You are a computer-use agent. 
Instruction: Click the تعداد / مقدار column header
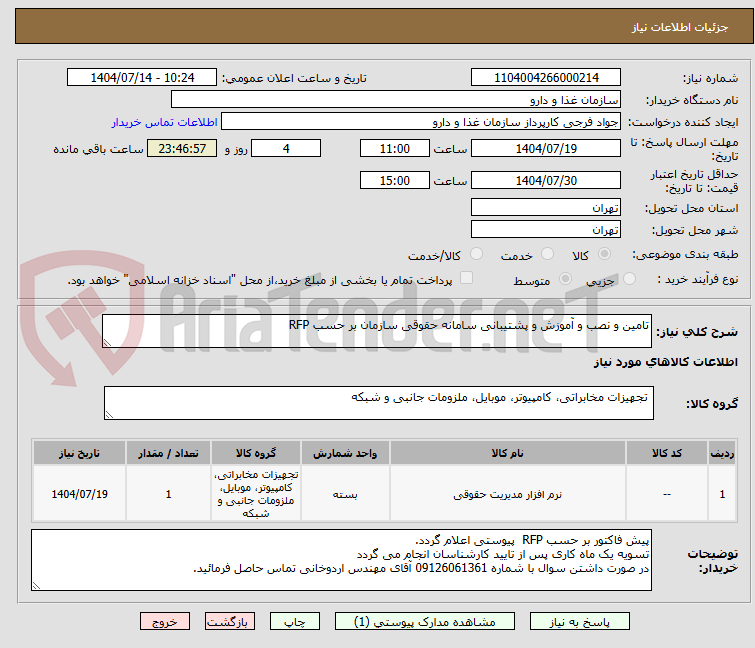[168, 453]
